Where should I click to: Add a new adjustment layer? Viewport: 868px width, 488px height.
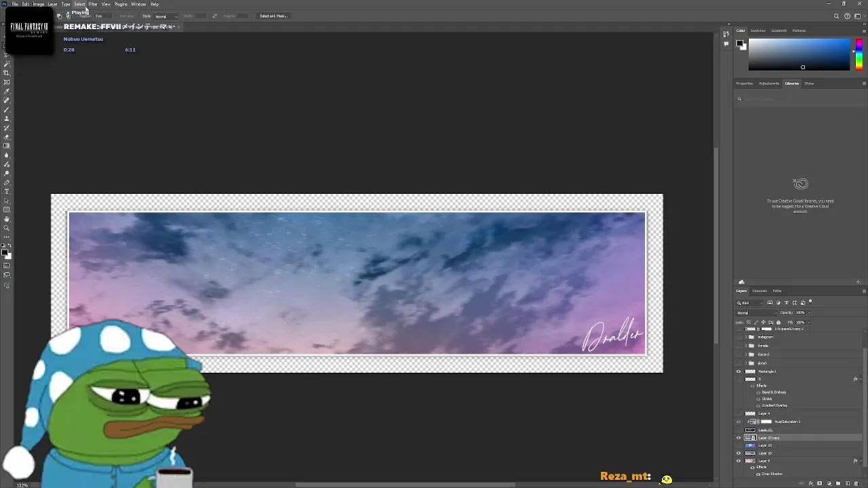[x=829, y=484]
